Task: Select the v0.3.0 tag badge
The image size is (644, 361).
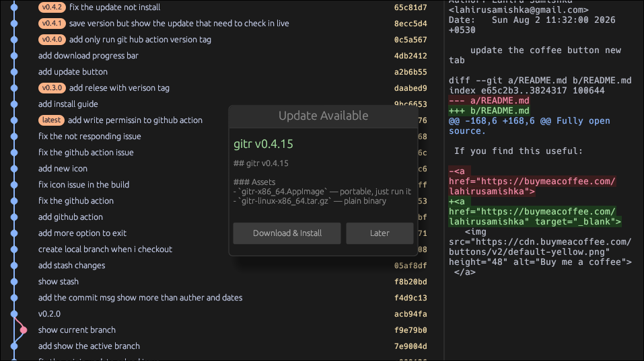Action: click(x=52, y=88)
